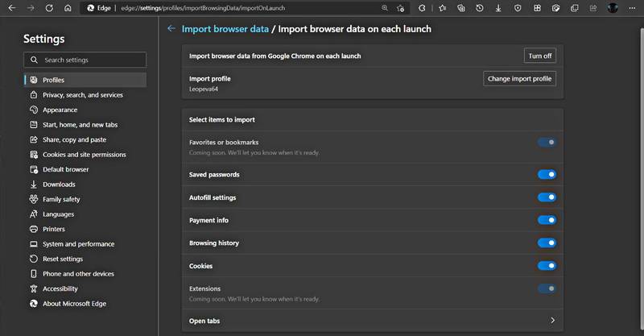
Task: Open Accessibility settings
Action: [85, 288]
